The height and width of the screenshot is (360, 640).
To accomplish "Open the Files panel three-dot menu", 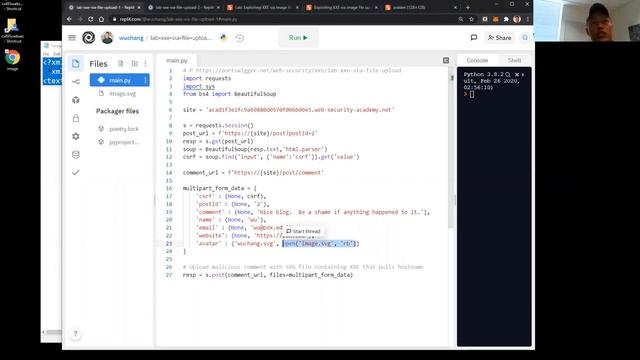I will click(146, 64).
